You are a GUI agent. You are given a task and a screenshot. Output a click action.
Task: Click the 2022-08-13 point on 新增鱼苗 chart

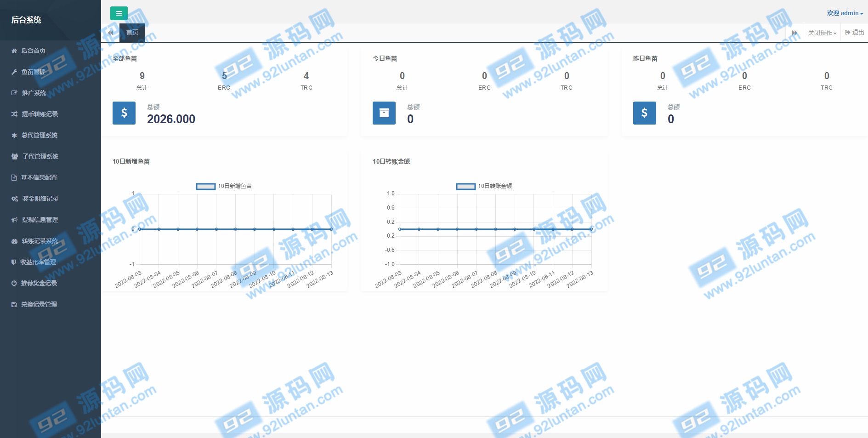(x=331, y=229)
